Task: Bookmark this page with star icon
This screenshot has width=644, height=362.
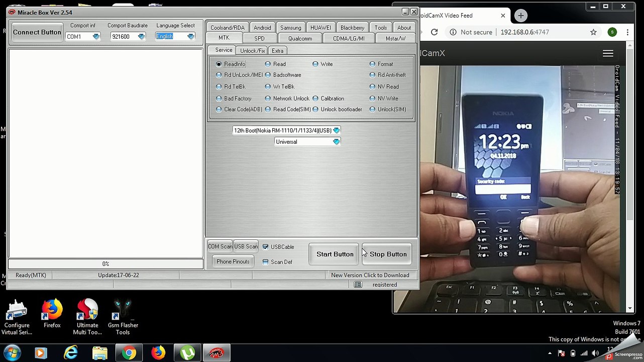Action: (593, 32)
